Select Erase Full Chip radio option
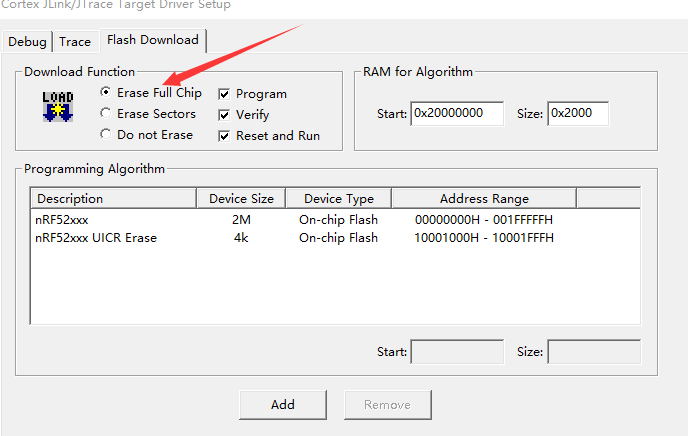 [x=151, y=93]
